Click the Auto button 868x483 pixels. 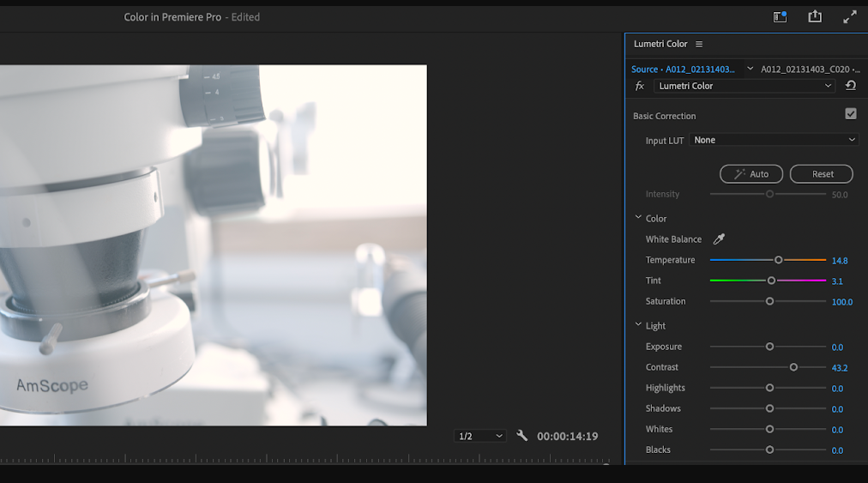tap(751, 174)
